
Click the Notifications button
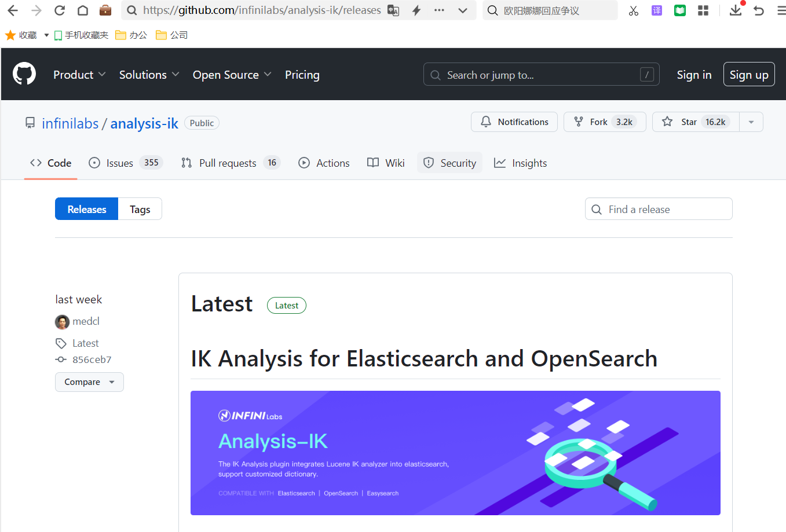pyautogui.click(x=514, y=122)
